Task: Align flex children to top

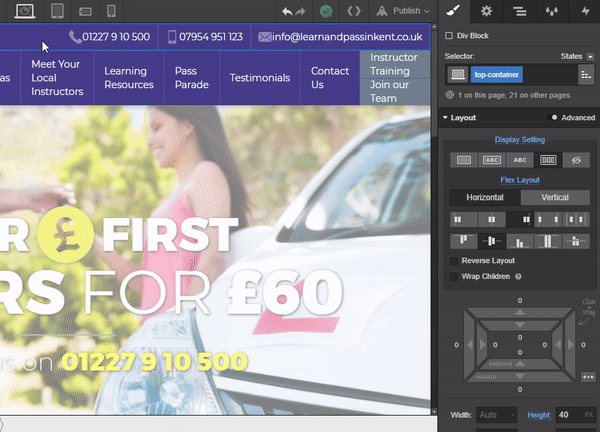Action: [x=464, y=241]
